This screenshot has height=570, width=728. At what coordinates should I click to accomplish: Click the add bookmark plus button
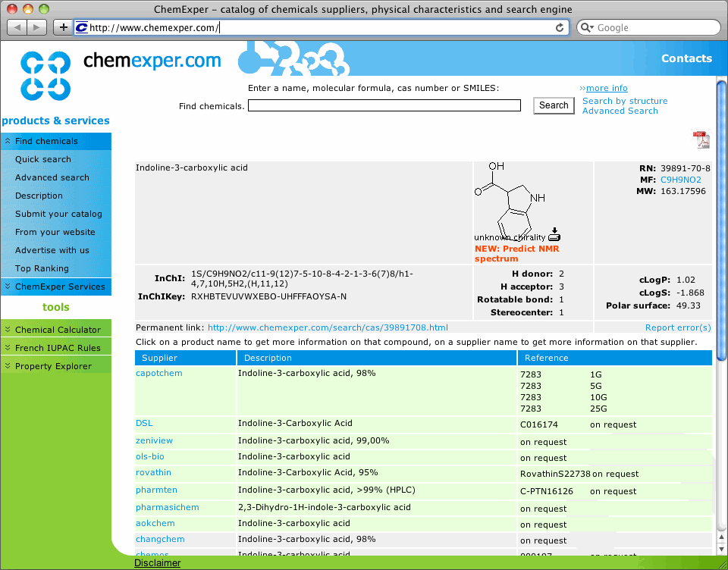63,27
